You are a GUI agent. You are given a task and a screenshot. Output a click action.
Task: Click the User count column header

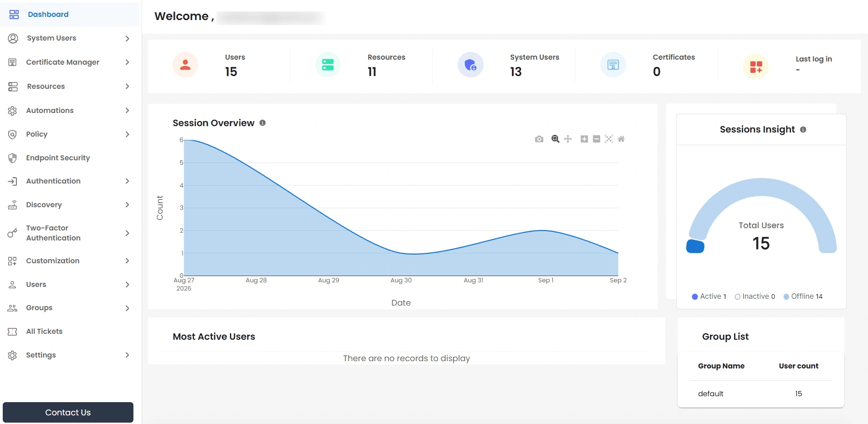point(798,366)
